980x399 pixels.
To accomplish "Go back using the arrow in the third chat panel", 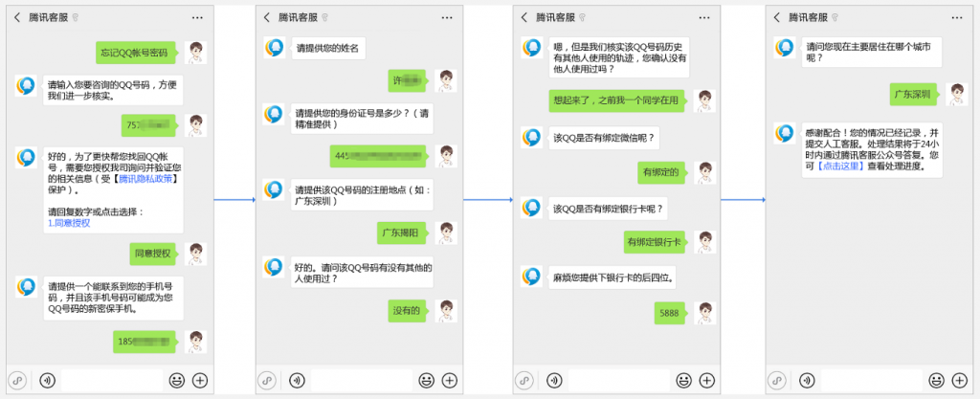I will point(523,17).
